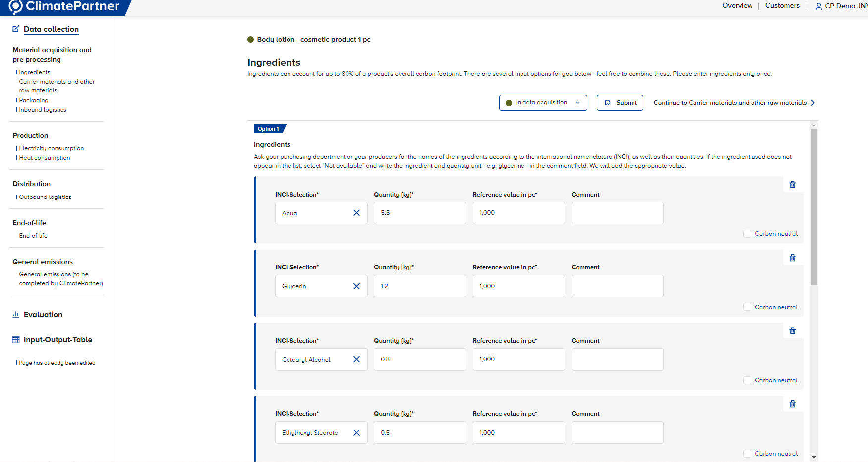868x462 pixels.
Task: Clear the Cetearyl Alcohol INCI selection
Action: click(x=356, y=359)
